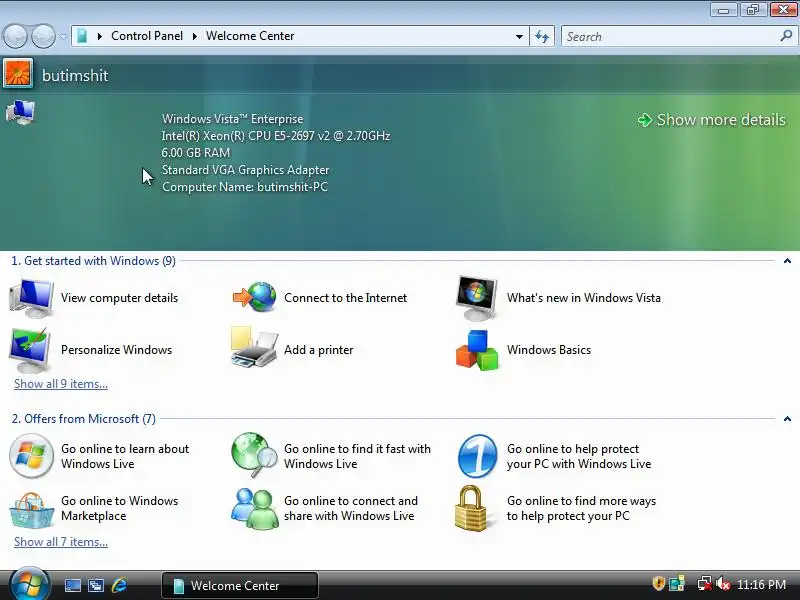This screenshot has height=600, width=800.
Task: Click Show all 7 items link
Action: (61, 542)
